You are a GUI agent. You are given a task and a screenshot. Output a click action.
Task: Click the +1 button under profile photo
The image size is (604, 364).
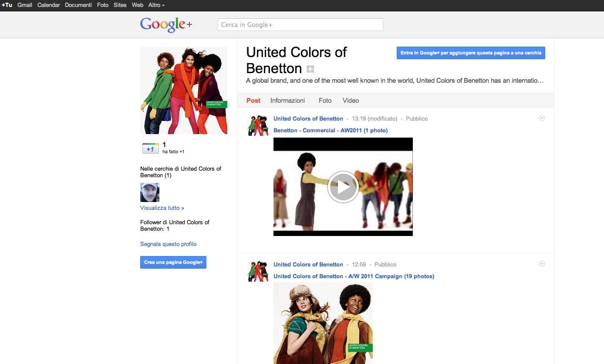coord(150,148)
